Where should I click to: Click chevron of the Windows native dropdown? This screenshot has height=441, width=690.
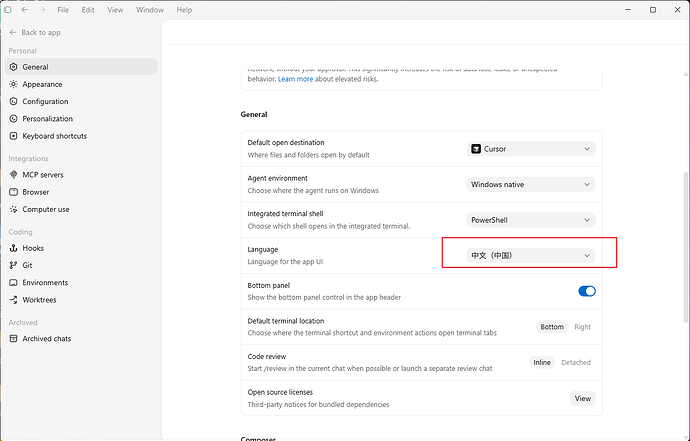(x=587, y=184)
